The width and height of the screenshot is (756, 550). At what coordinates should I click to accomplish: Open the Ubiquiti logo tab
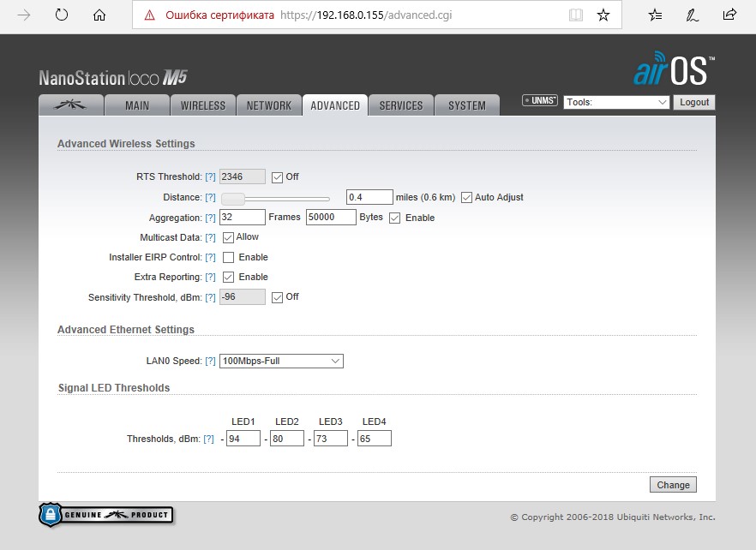71,105
